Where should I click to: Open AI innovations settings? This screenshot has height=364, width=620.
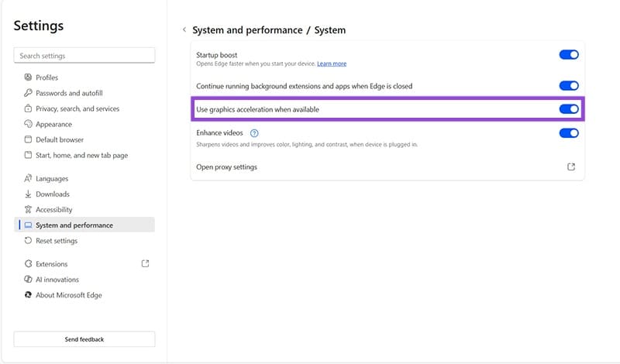tap(84, 279)
